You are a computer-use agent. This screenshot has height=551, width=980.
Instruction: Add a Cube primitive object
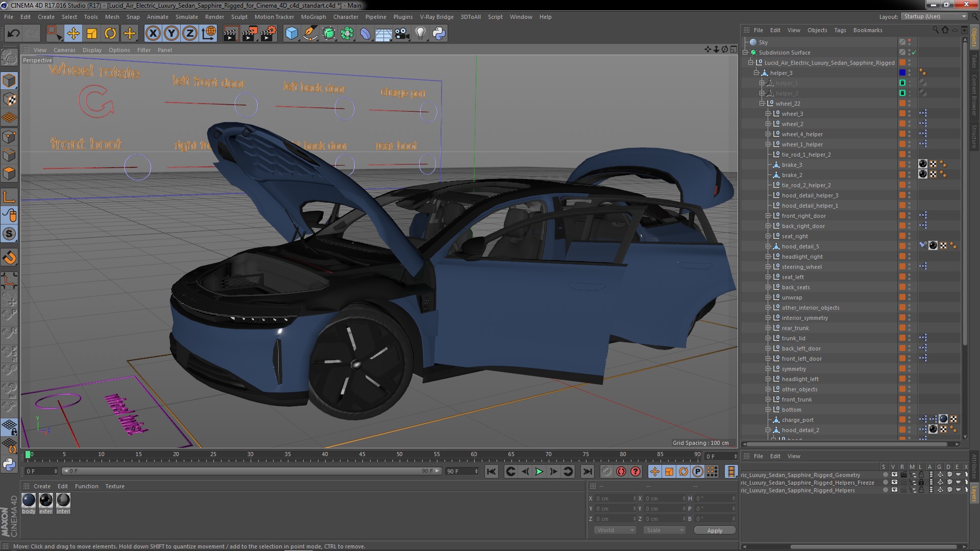click(291, 34)
